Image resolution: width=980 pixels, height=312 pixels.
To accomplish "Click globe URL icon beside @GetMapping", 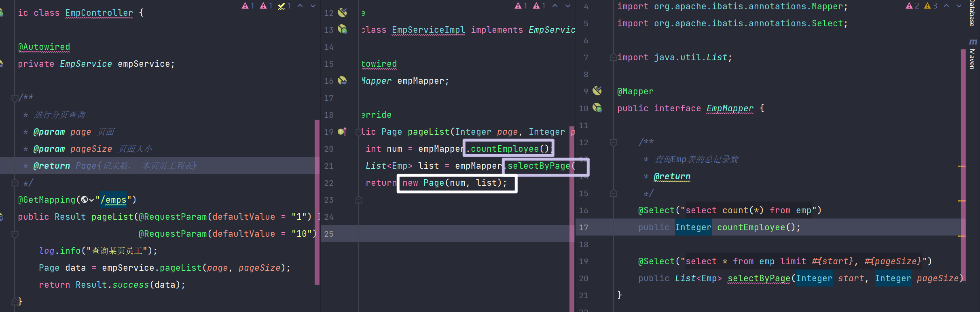I will coord(85,200).
